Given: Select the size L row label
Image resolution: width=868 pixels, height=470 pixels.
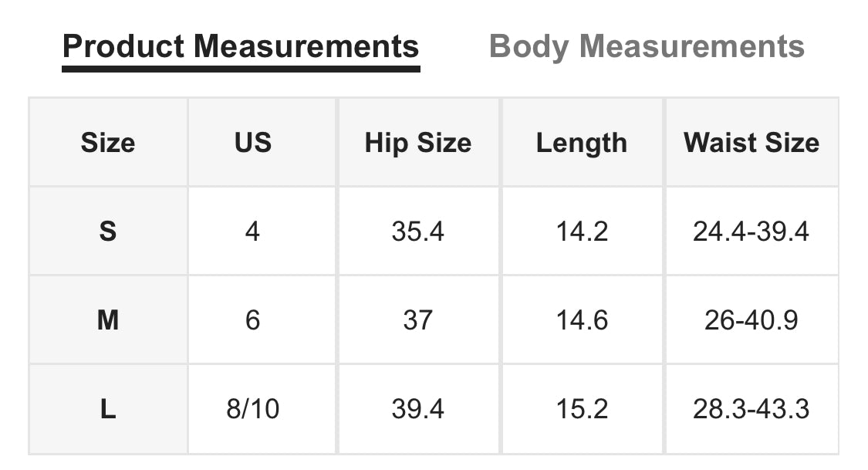Looking at the screenshot, I should coord(108,409).
